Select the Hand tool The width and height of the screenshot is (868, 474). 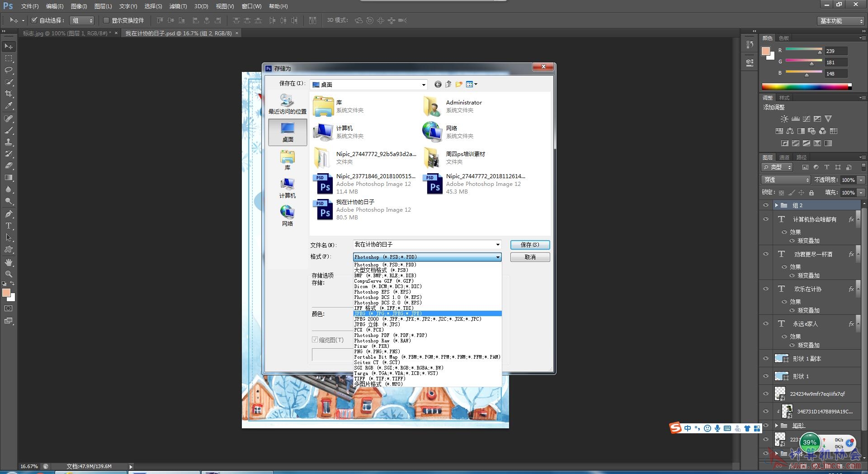pos(9,262)
